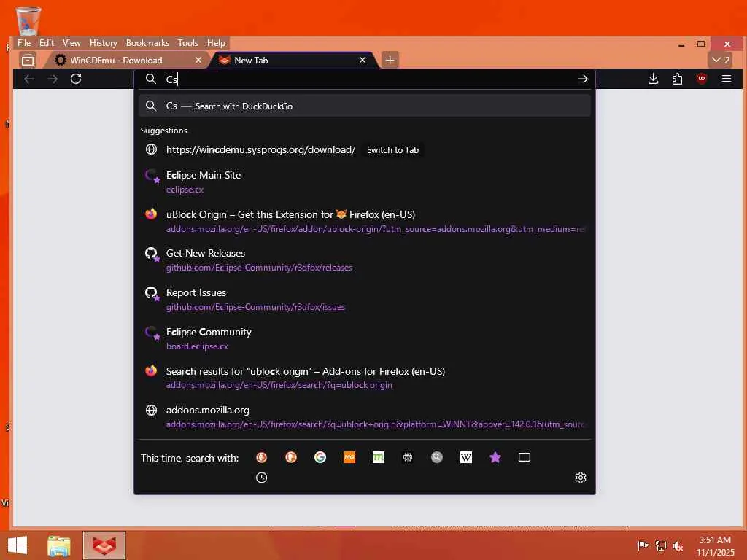747x560 pixels.
Task: Open the addons.mozilla.org suggestion
Action: pos(365,416)
